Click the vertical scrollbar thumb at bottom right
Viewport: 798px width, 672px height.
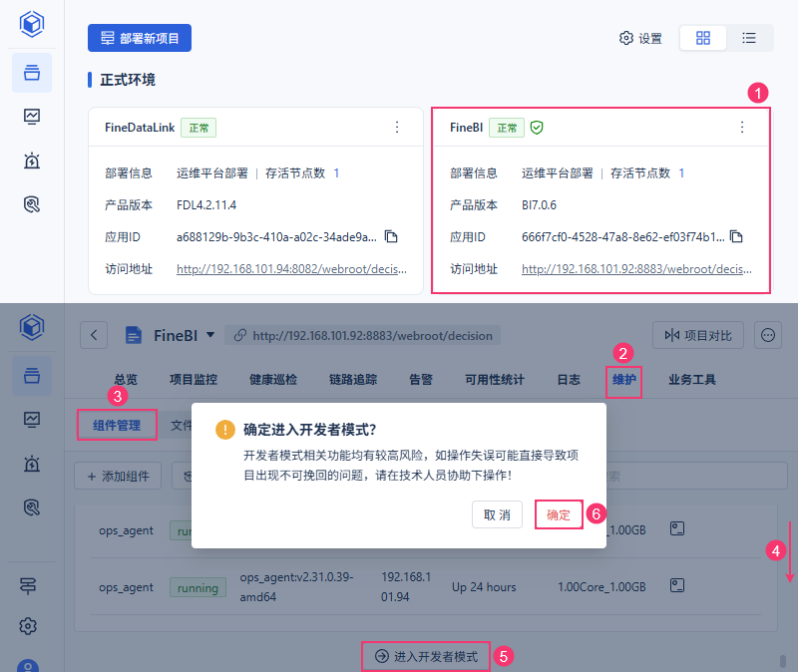click(x=783, y=661)
